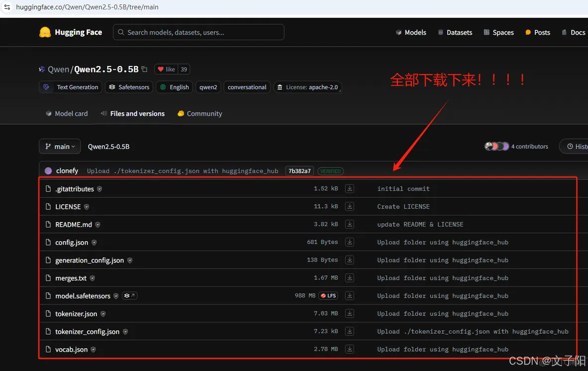The image size is (588, 371).
Task: Open Models in the top navigation
Action: (411, 32)
